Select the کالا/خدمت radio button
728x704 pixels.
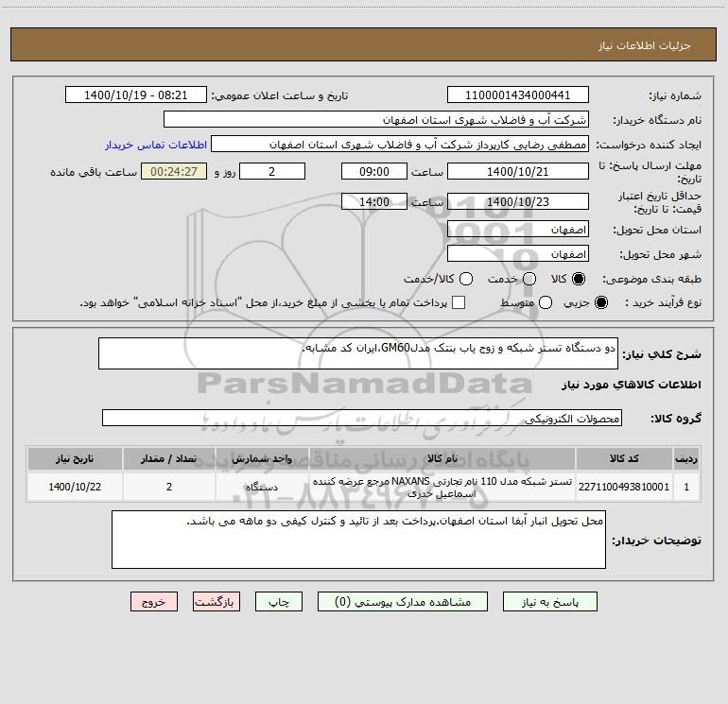pos(466,279)
